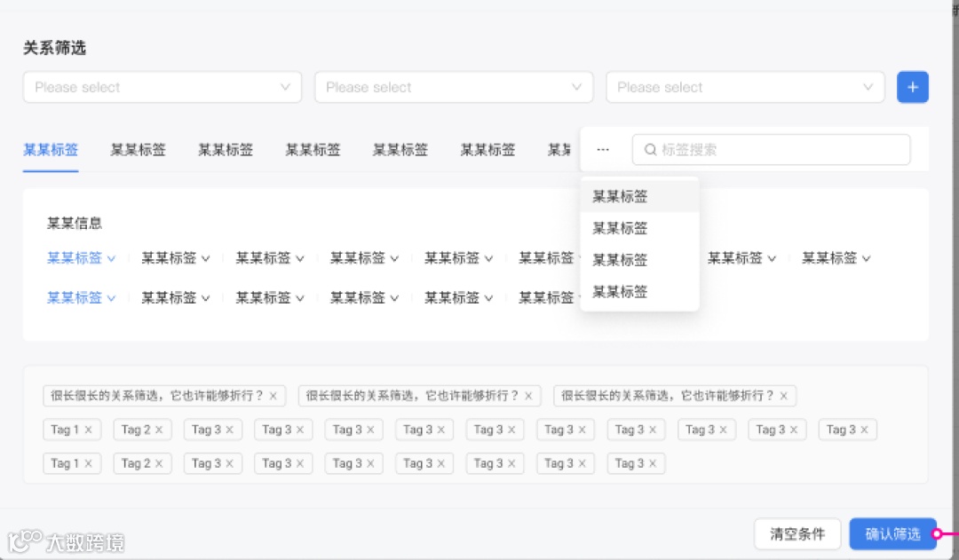The width and height of the screenshot is (959, 560).
Task: Open the leftmost Please select dropdown
Action: click(162, 88)
